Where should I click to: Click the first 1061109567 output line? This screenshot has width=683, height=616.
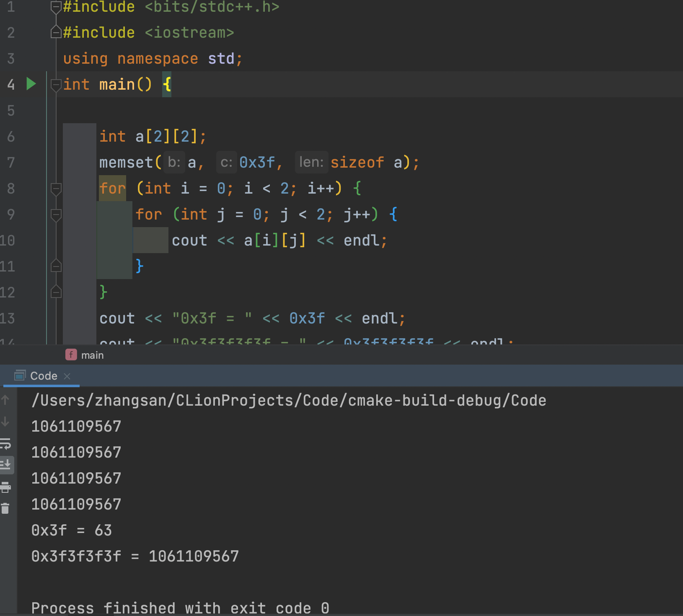[x=76, y=427]
